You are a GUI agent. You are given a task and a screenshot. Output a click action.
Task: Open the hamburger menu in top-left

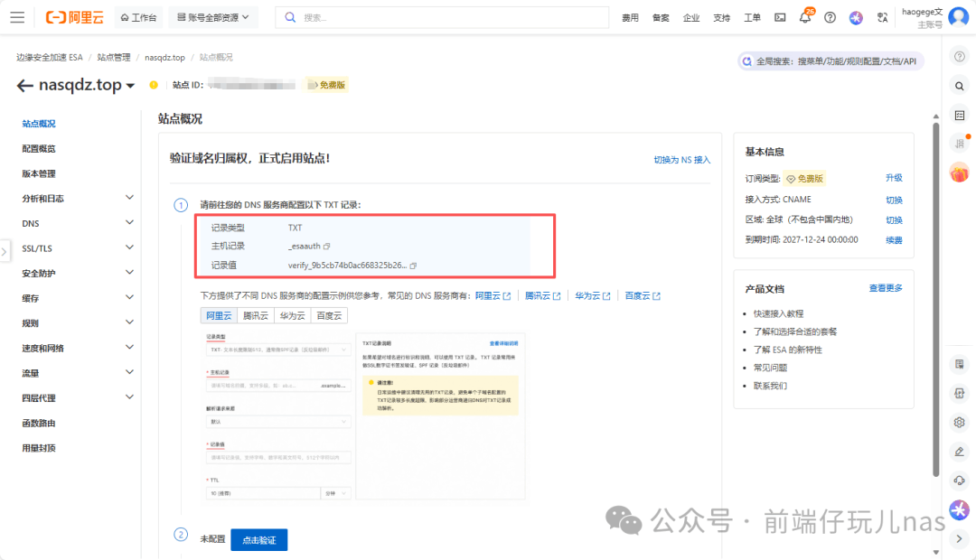point(17,17)
